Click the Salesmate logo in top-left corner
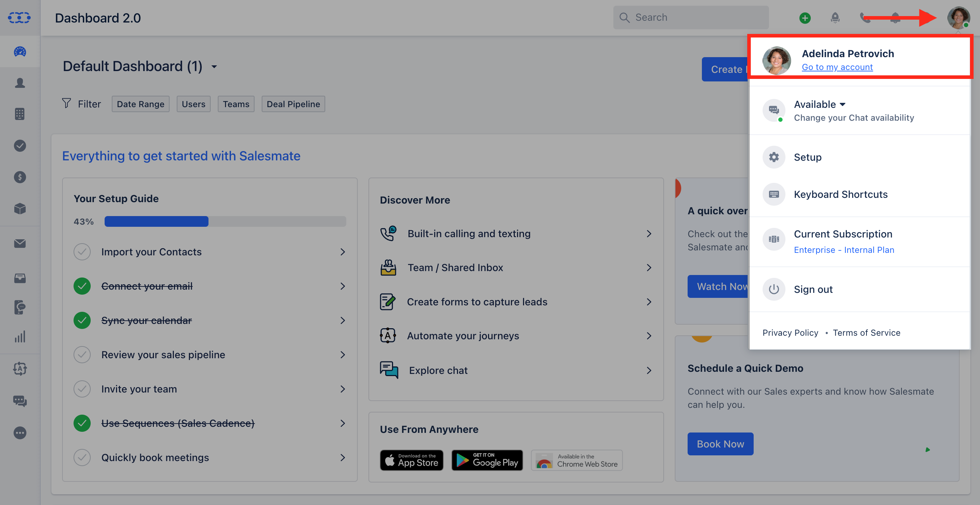The image size is (980, 505). click(x=19, y=17)
